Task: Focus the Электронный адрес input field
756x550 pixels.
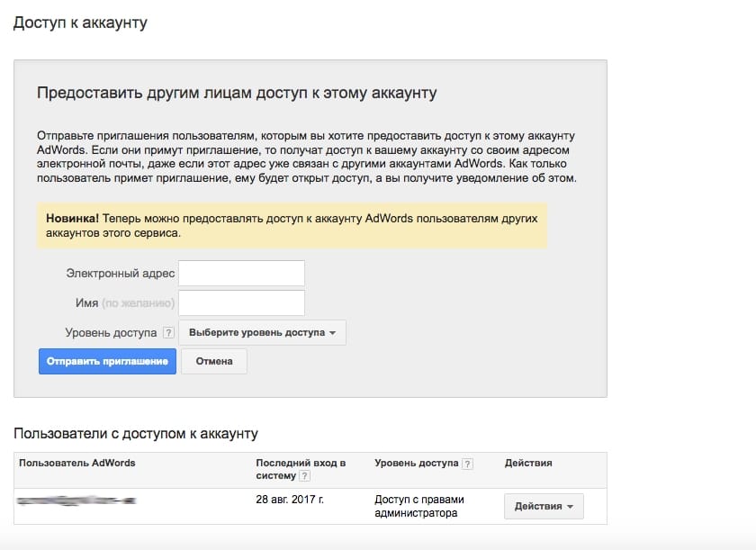Action: [x=241, y=274]
